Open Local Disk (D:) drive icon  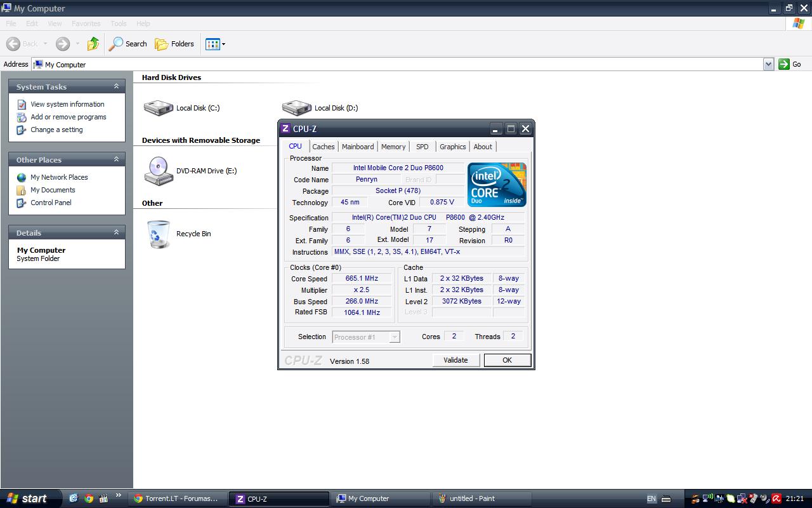[297, 108]
